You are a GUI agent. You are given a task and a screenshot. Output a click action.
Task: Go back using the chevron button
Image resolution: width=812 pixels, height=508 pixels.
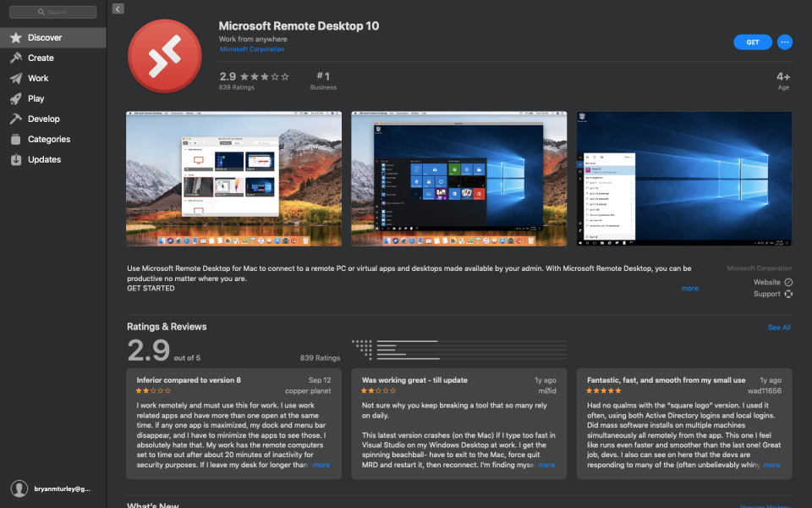[118, 8]
